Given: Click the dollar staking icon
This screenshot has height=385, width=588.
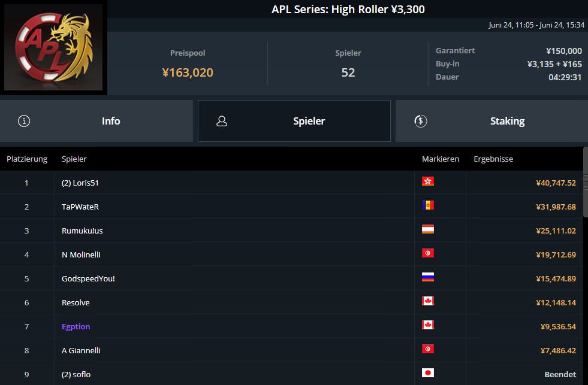Looking at the screenshot, I should [x=420, y=121].
